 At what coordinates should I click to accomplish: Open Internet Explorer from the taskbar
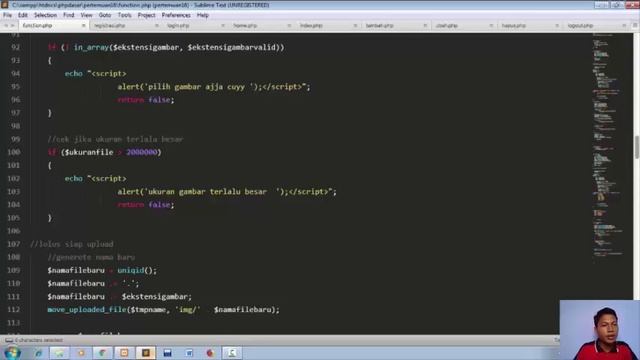(38, 353)
